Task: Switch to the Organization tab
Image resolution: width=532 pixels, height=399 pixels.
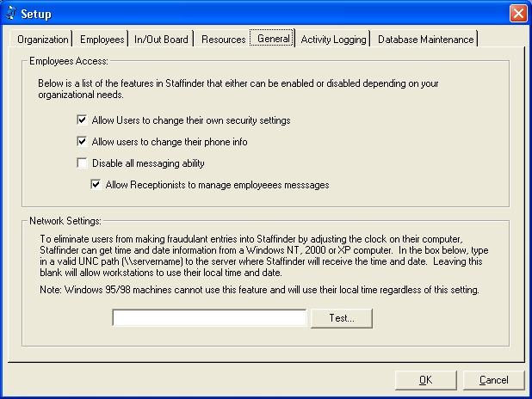Action: [x=43, y=40]
